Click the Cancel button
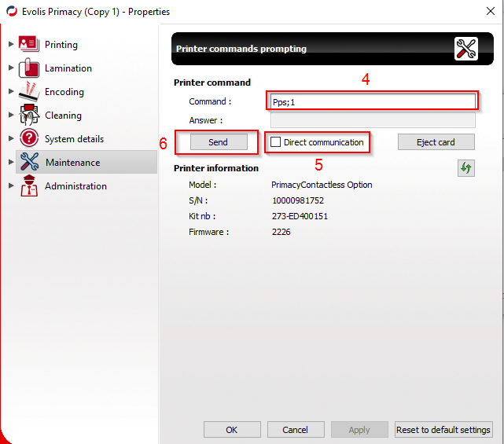The width and height of the screenshot is (504, 444). click(296, 430)
